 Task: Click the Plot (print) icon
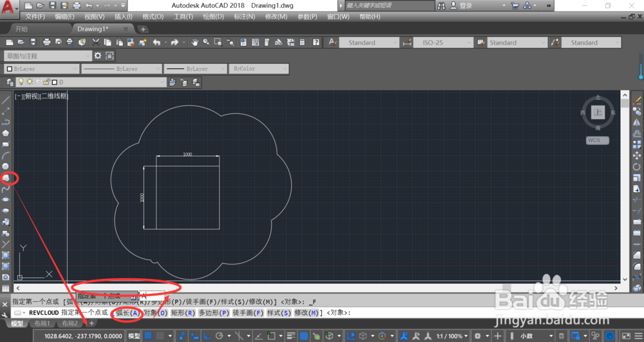click(x=46, y=43)
